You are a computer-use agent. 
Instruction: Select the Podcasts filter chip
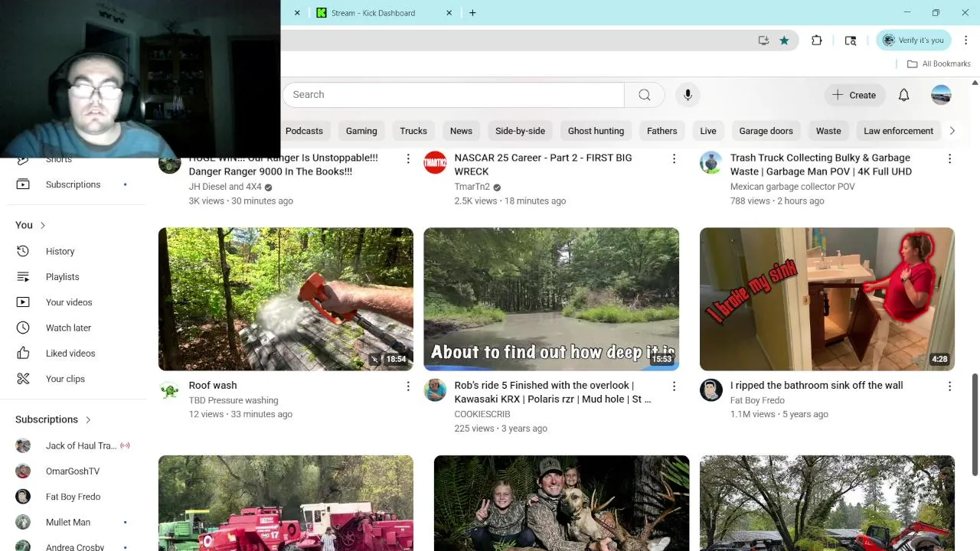(x=304, y=131)
